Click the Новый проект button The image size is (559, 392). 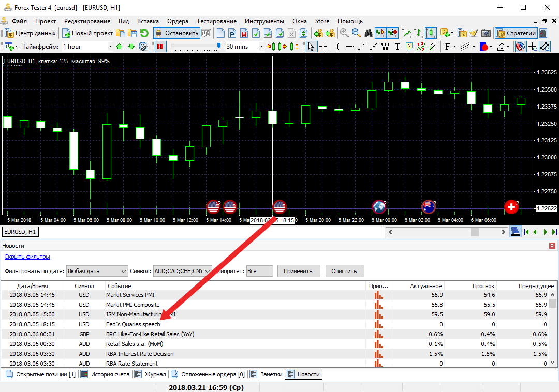pos(87,33)
